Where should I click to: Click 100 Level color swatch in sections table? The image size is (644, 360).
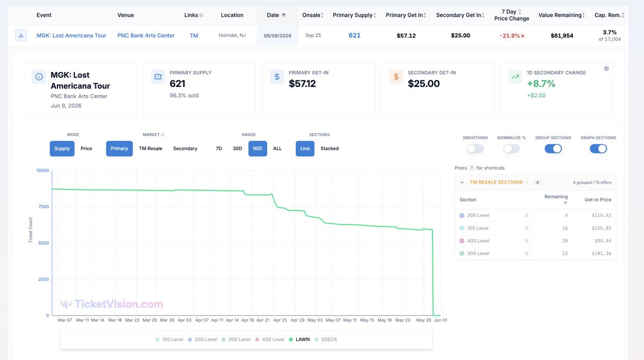point(462,228)
